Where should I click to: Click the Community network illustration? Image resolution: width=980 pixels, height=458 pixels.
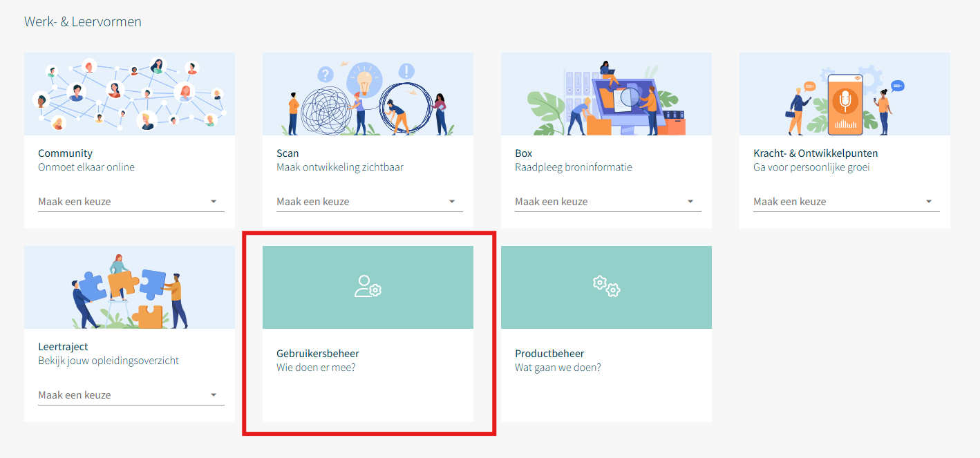pyautogui.click(x=129, y=94)
